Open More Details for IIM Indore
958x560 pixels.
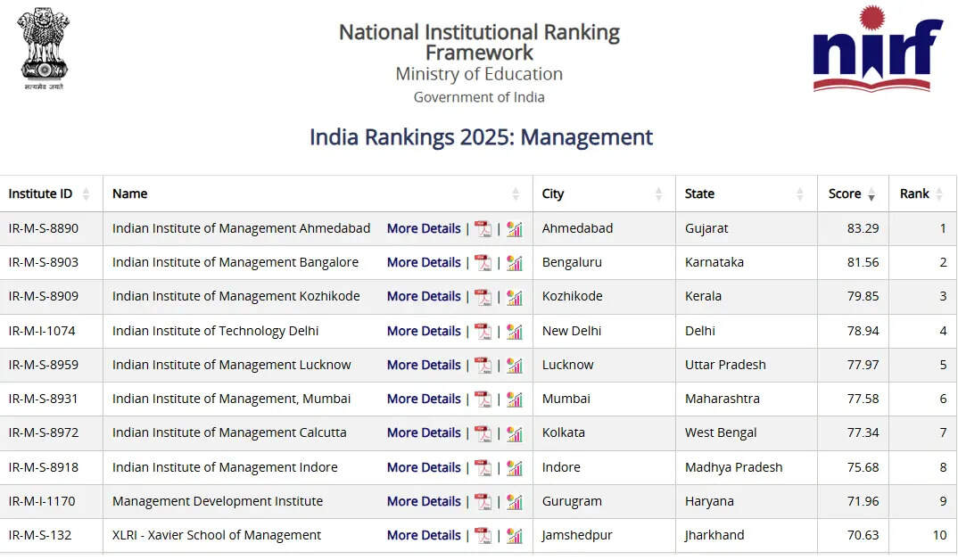pos(424,468)
